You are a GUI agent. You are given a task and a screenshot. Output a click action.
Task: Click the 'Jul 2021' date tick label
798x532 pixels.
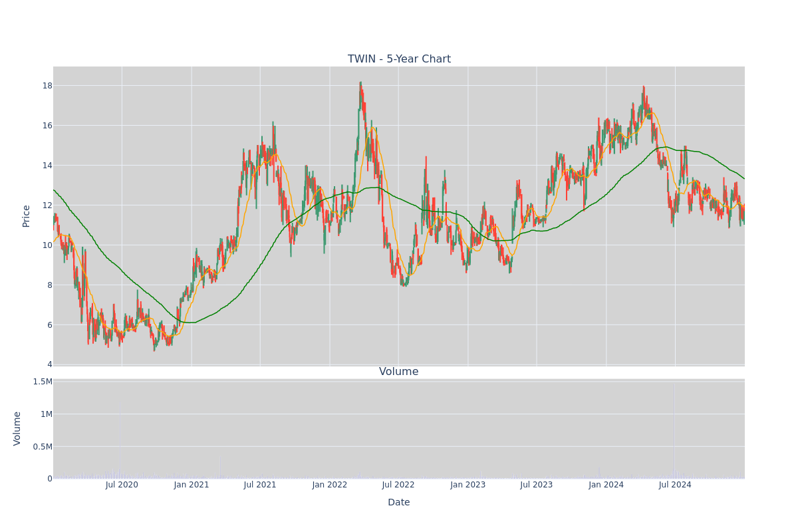tap(260, 485)
